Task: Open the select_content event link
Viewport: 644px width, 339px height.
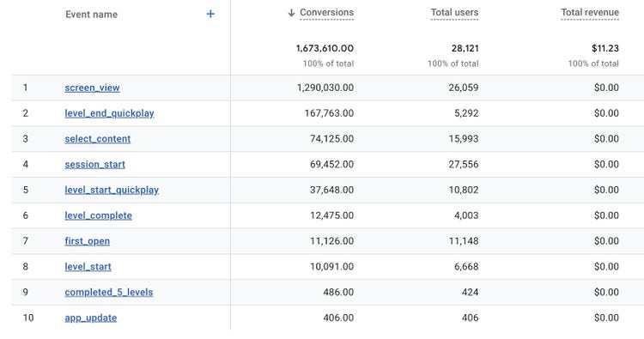Action: 97,139
